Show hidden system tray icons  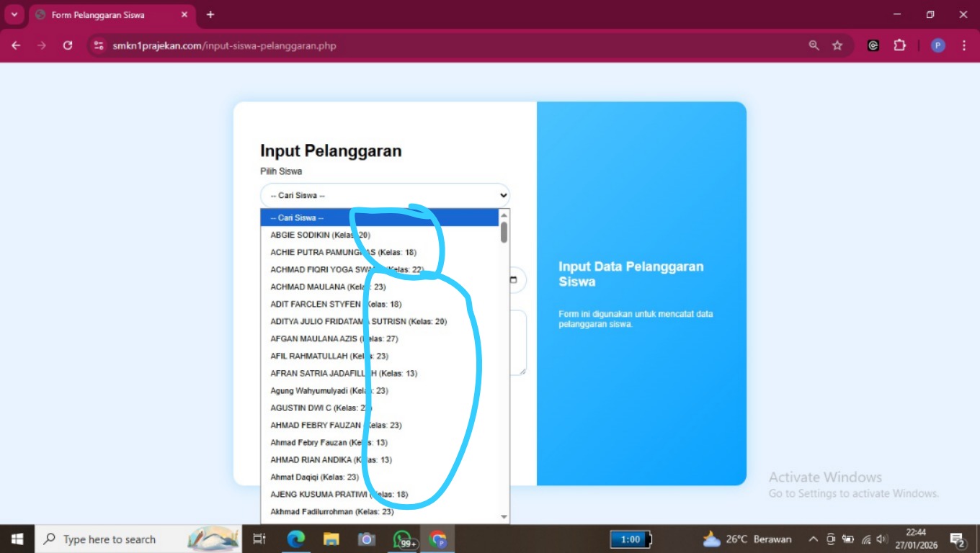813,539
